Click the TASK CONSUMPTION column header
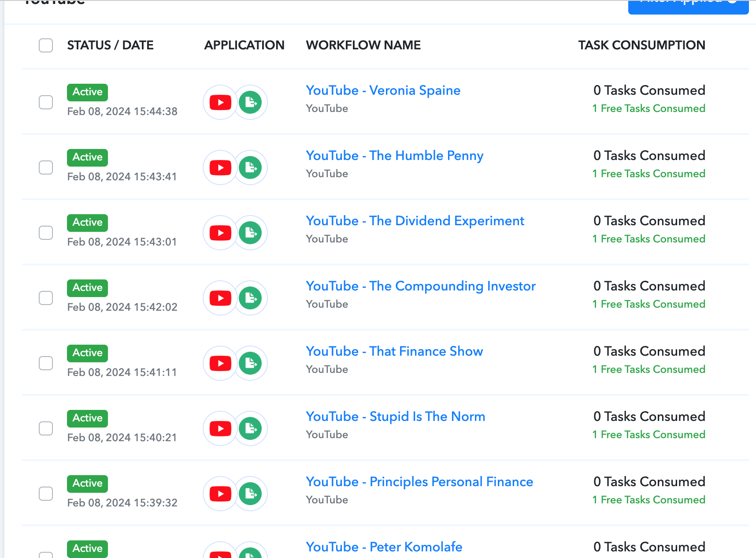 coord(641,45)
